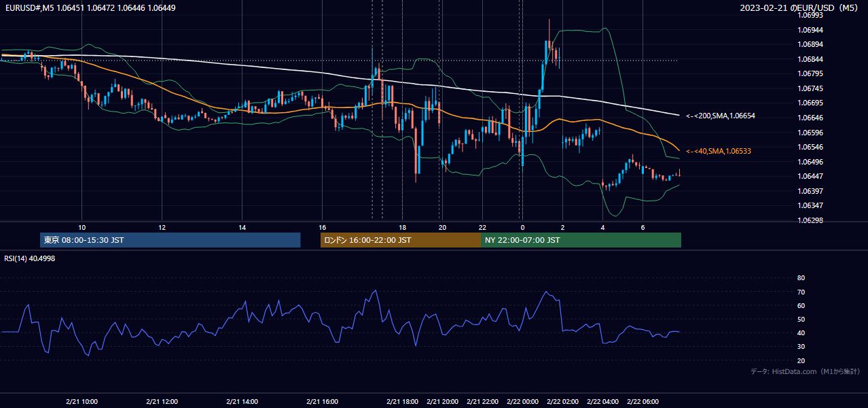Click the '2/22 06:00' bottom time label
This screenshot has width=868, height=408.
click(x=643, y=402)
